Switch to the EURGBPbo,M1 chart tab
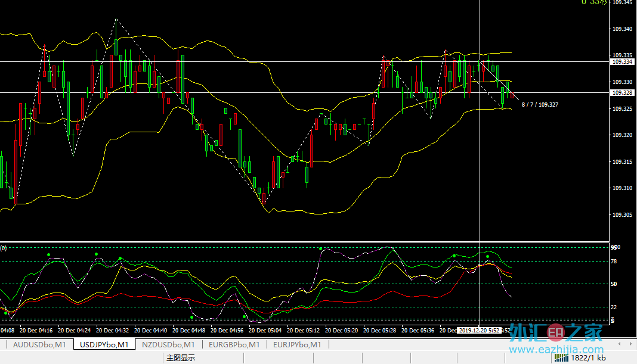The image size is (637, 364). 234,344
